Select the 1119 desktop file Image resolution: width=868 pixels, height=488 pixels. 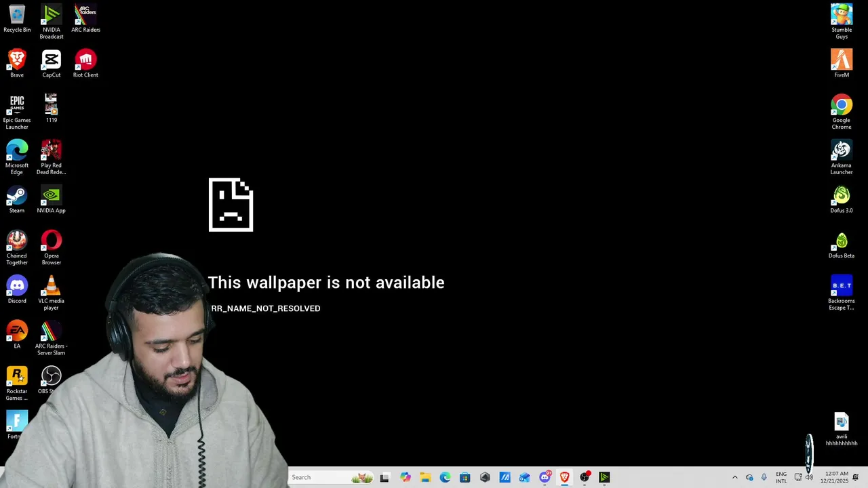[x=51, y=108]
